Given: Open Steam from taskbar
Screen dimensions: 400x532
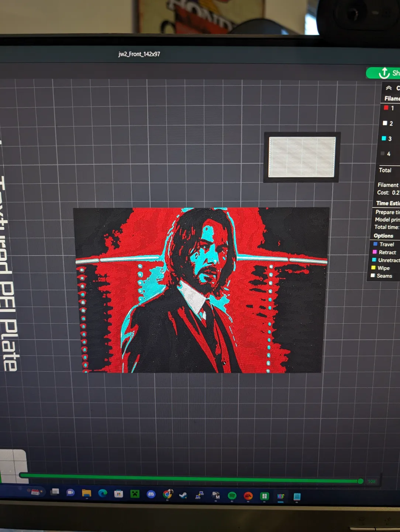Looking at the screenshot, I should tap(183, 495).
